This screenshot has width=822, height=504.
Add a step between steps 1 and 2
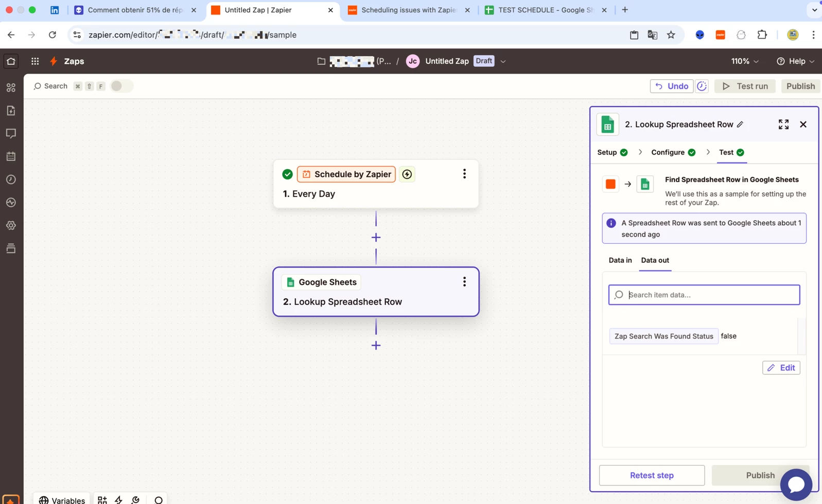point(376,238)
